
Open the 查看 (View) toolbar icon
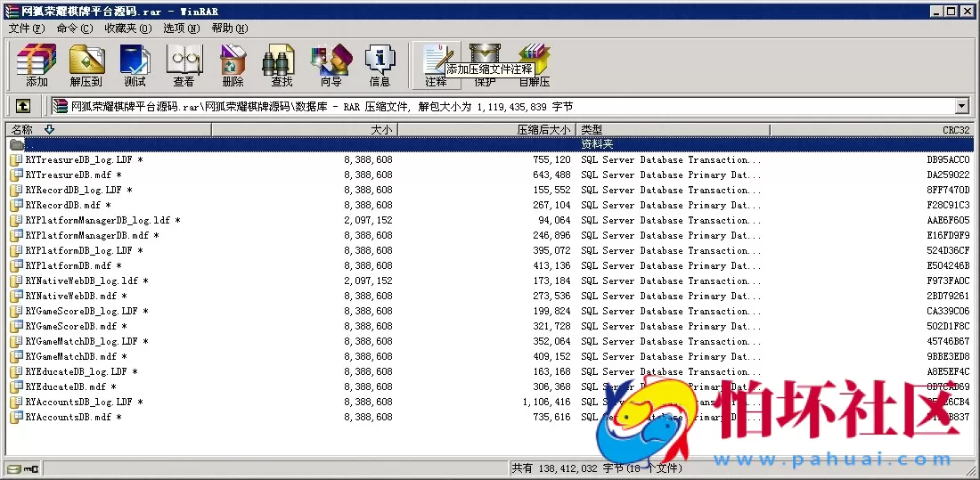(184, 64)
